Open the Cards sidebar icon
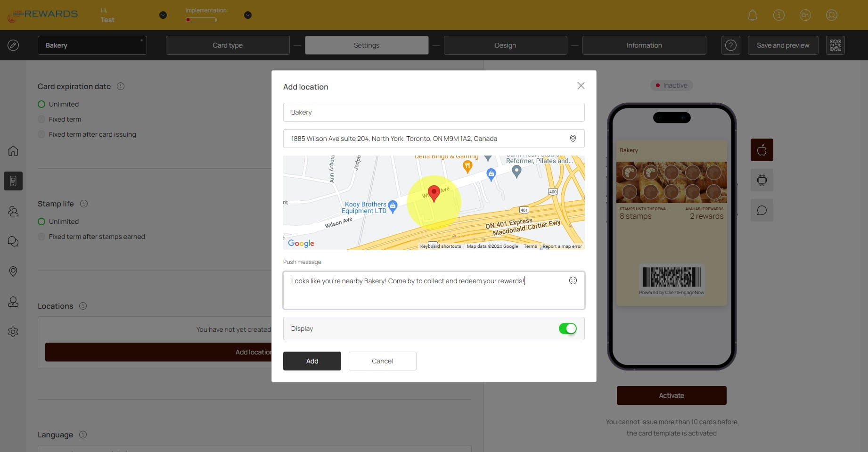This screenshot has width=868, height=452. (13, 181)
